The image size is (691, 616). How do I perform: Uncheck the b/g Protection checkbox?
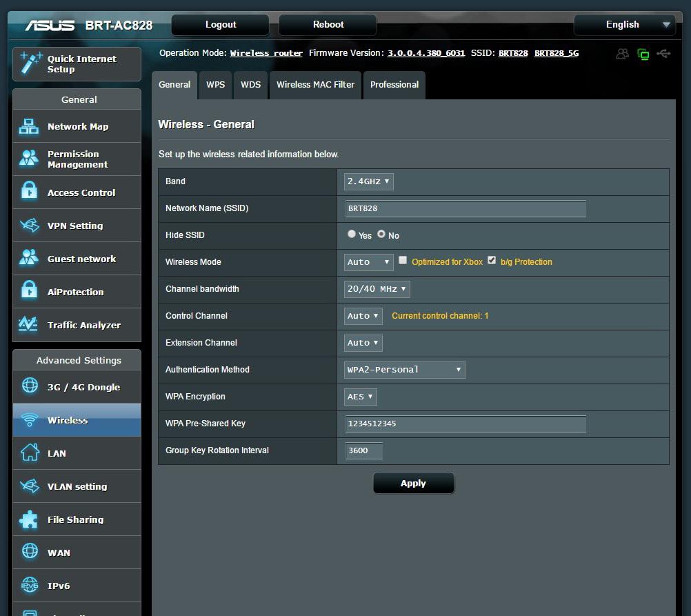(492, 261)
